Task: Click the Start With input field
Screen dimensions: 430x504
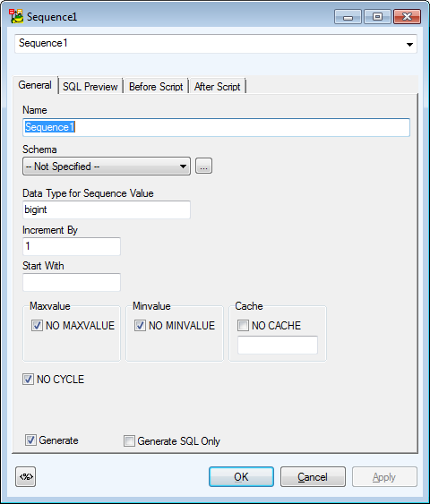Action: 72,282
